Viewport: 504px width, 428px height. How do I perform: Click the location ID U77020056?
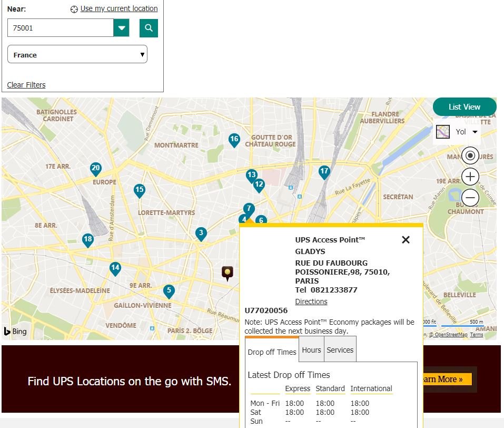click(266, 310)
